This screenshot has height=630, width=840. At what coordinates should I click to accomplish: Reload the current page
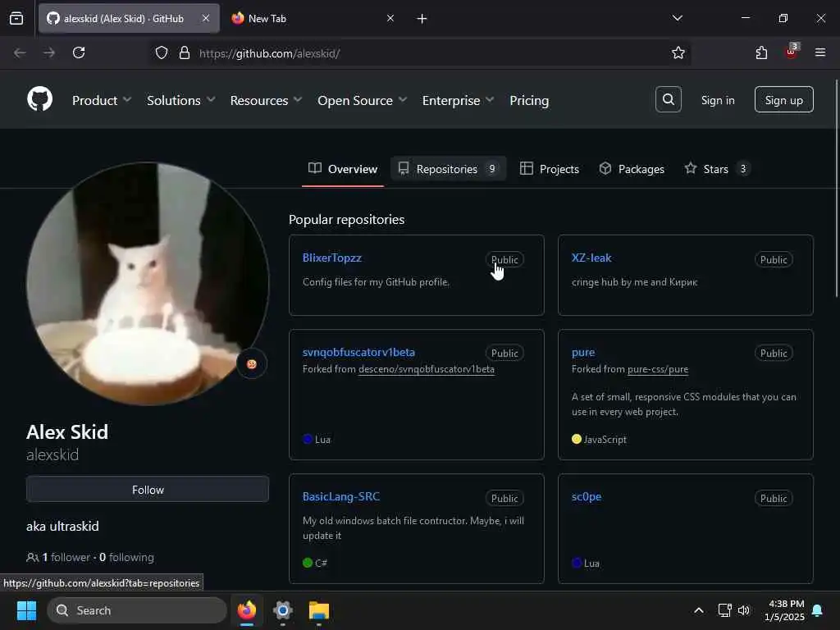pyautogui.click(x=79, y=52)
